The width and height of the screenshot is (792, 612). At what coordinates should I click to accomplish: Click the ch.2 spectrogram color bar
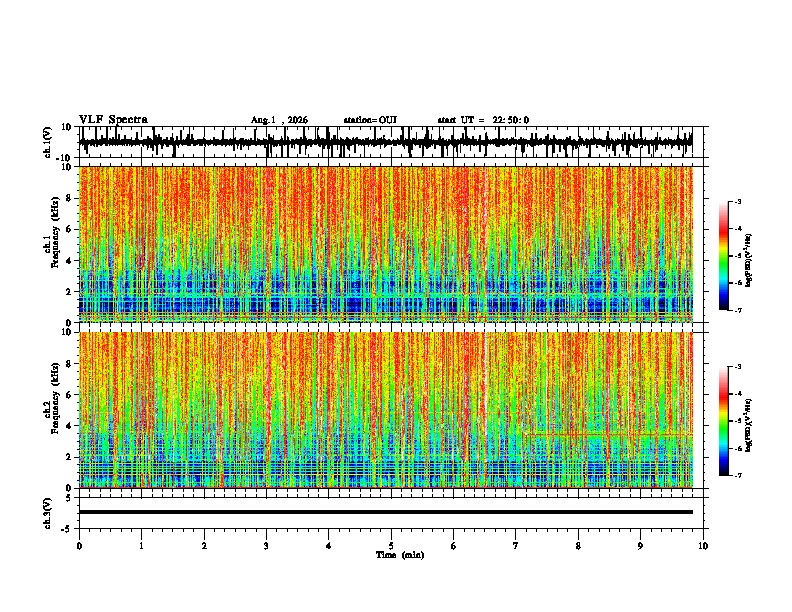723,421
